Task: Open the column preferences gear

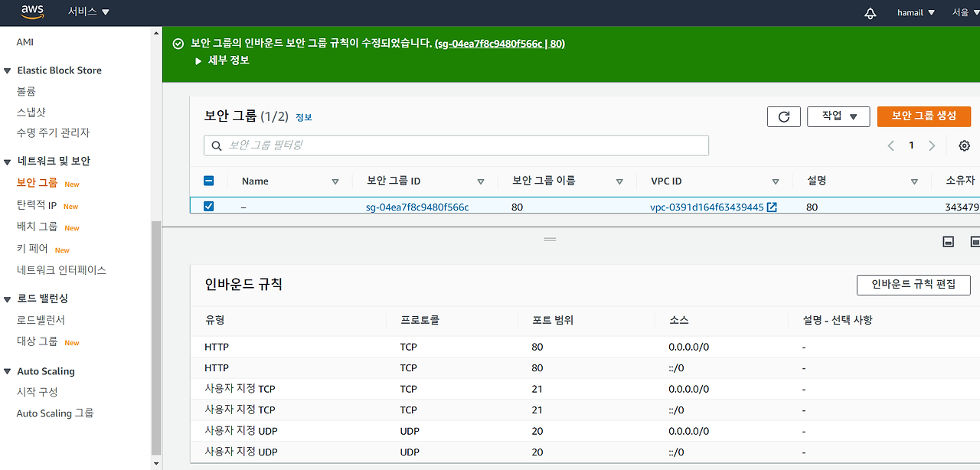Action: (x=964, y=145)
